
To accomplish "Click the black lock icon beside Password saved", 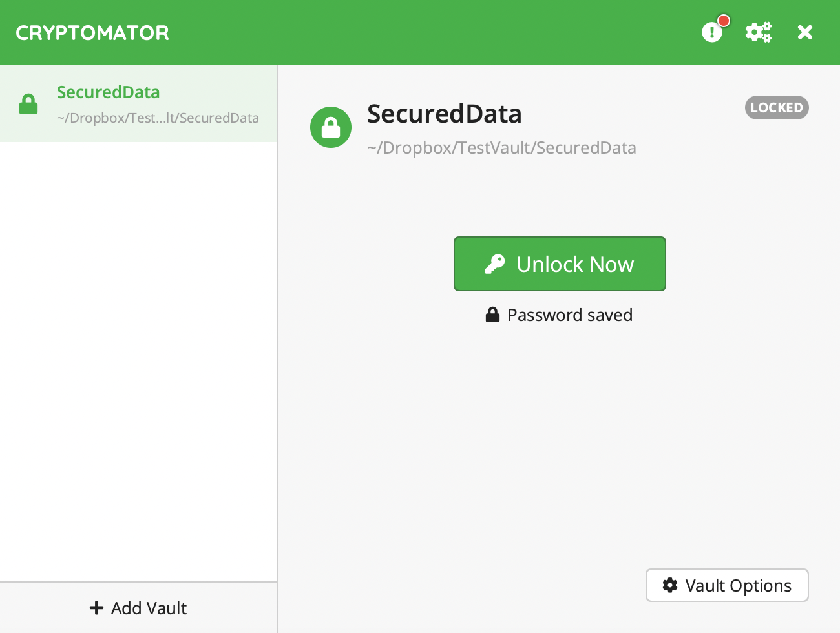I will pyautogui.click(x=492, y=315).
